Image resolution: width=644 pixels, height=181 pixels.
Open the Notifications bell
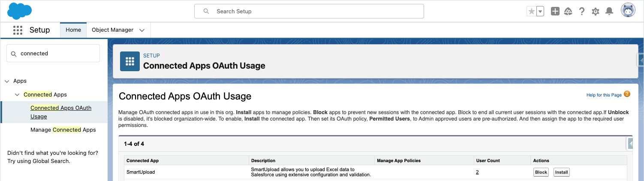pyautogui.click(x=609, y=12)
